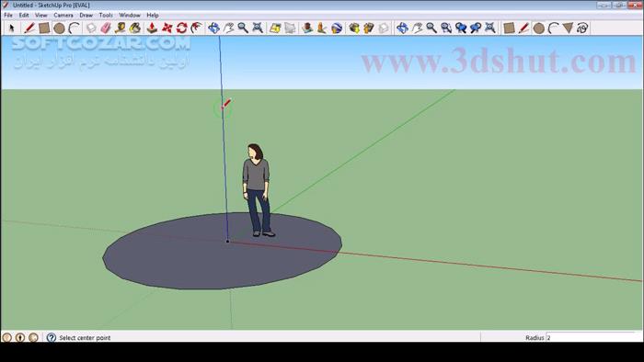Open Photo Textures tool
This screenshot has height=362, width=644.
322,28
